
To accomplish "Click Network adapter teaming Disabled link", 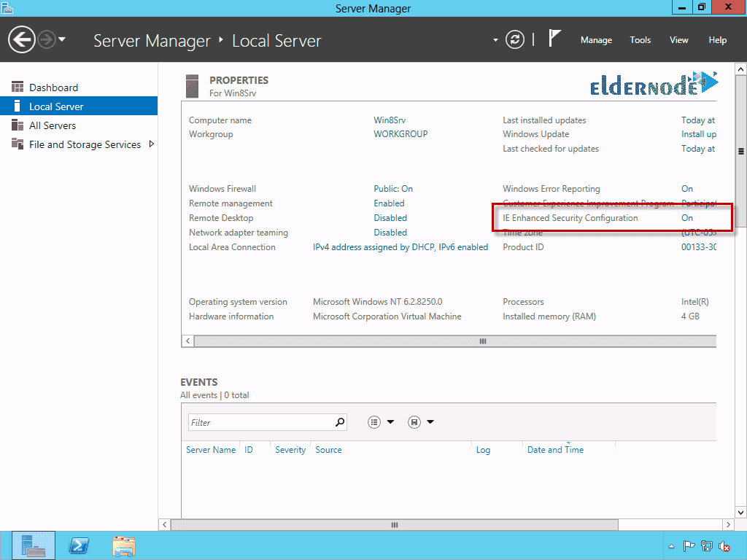I will (390, 233).
